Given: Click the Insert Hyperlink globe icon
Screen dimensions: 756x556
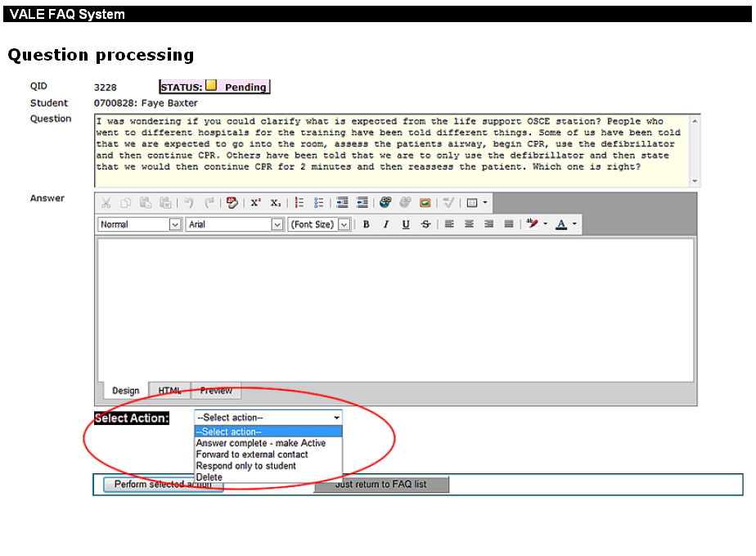Looking at the screenshot, I should (x=385, y=203).
